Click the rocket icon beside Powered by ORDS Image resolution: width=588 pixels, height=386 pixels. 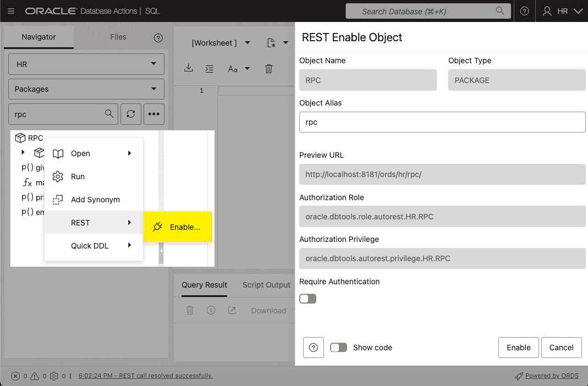pos(519,376)
